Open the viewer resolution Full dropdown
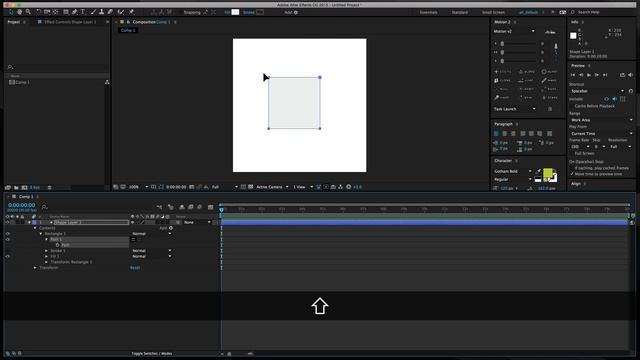The image size is (640, 360). point(224,187)
